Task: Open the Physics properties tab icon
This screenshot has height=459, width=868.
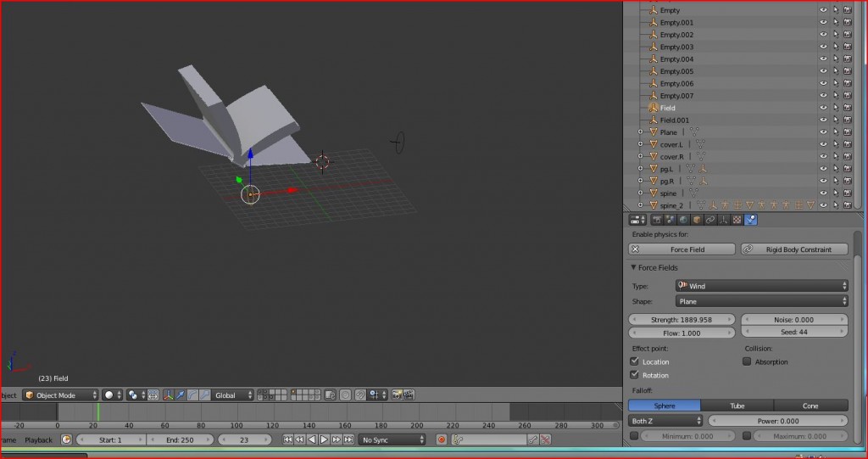Action: pyautogui.click(x=751, y=220)
